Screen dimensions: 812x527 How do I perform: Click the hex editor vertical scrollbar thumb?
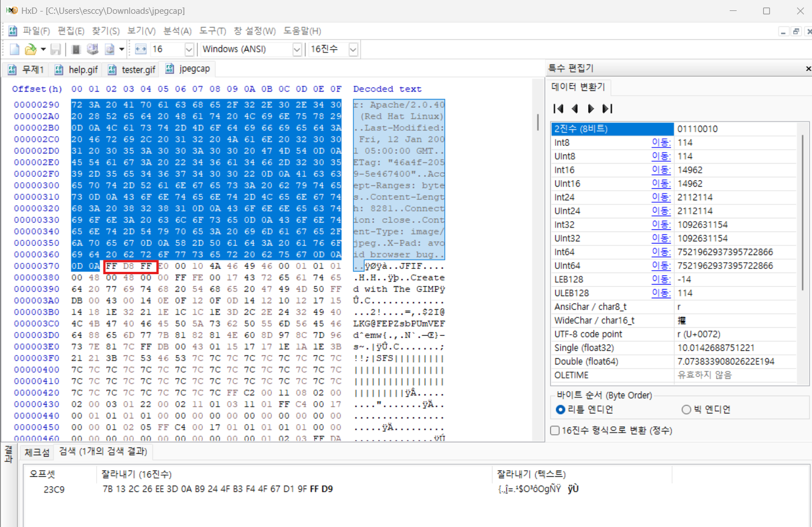point(538,122)
